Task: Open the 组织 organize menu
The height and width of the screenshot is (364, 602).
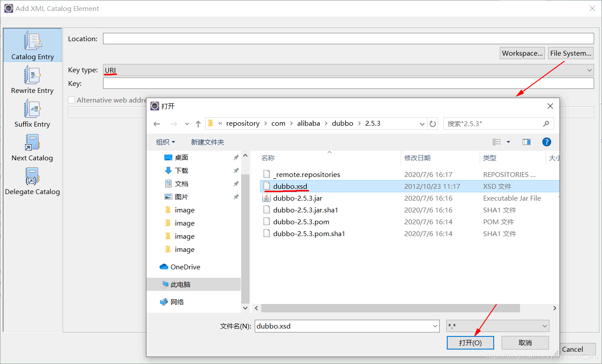Action: coord(165,142)
